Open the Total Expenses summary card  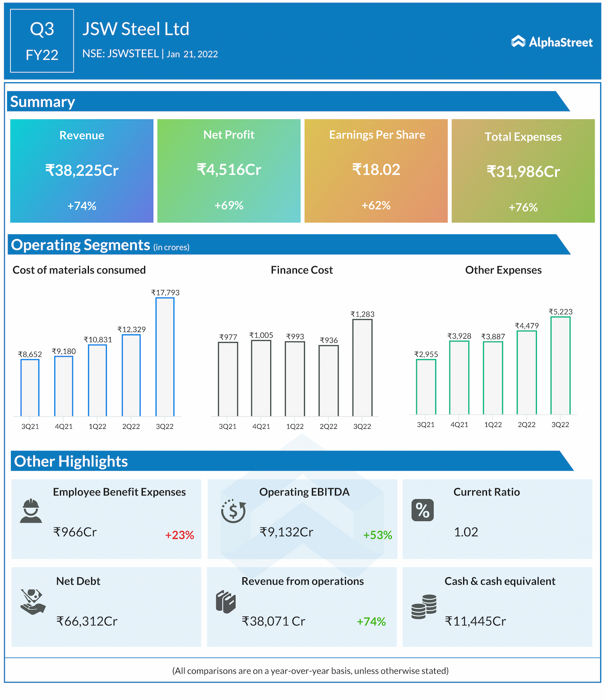523,171
